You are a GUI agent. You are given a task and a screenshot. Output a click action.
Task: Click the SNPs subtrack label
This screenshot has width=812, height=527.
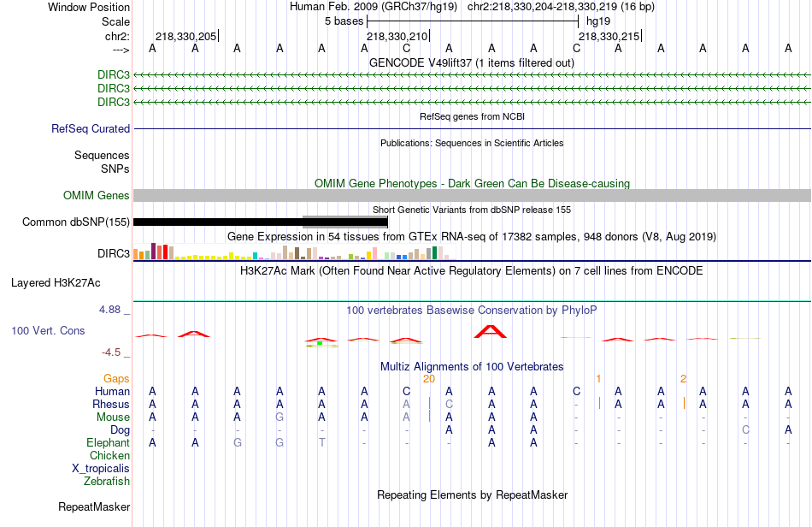click(115, 169)
